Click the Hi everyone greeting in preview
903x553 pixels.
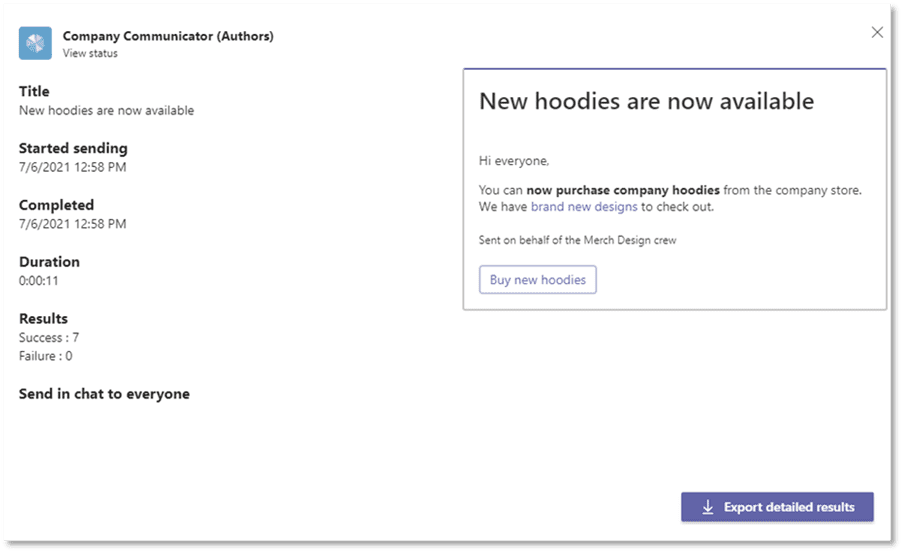514,160
